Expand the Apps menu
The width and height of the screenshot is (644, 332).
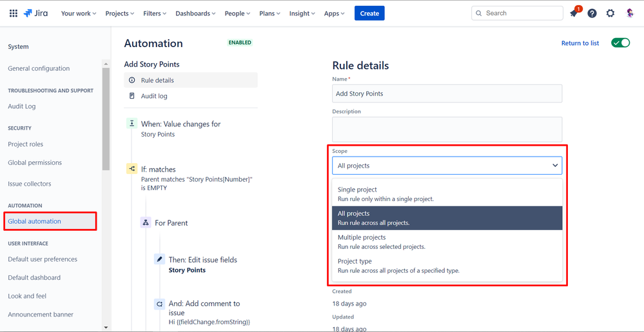coord(335,13)
